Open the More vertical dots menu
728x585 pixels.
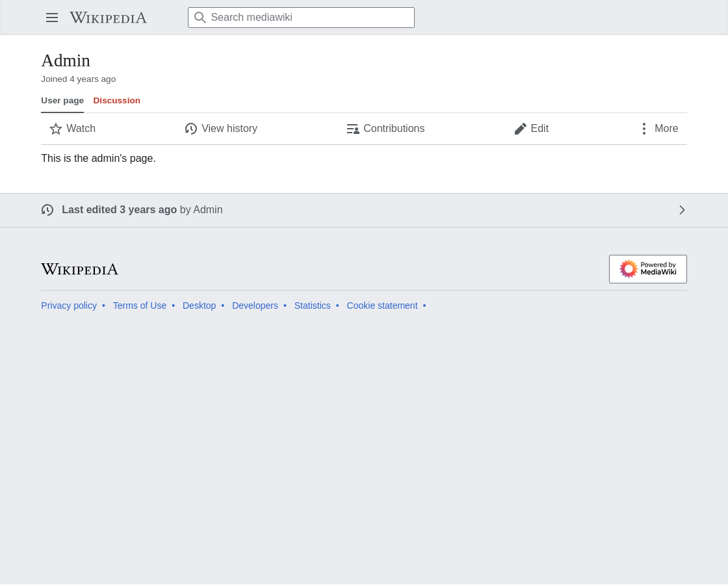644,129
